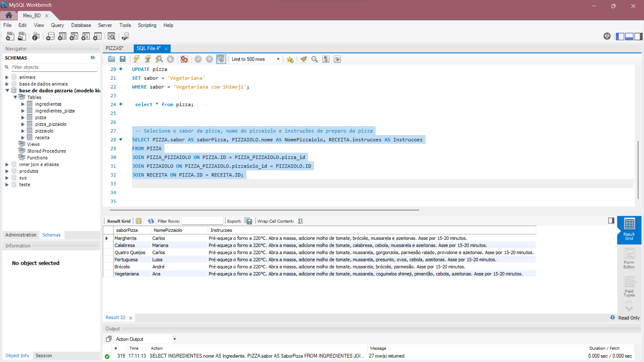
Task: Toggle auto-commit mode in the editor toolbar
Action: pyautogui.click(x=221, y=59)
